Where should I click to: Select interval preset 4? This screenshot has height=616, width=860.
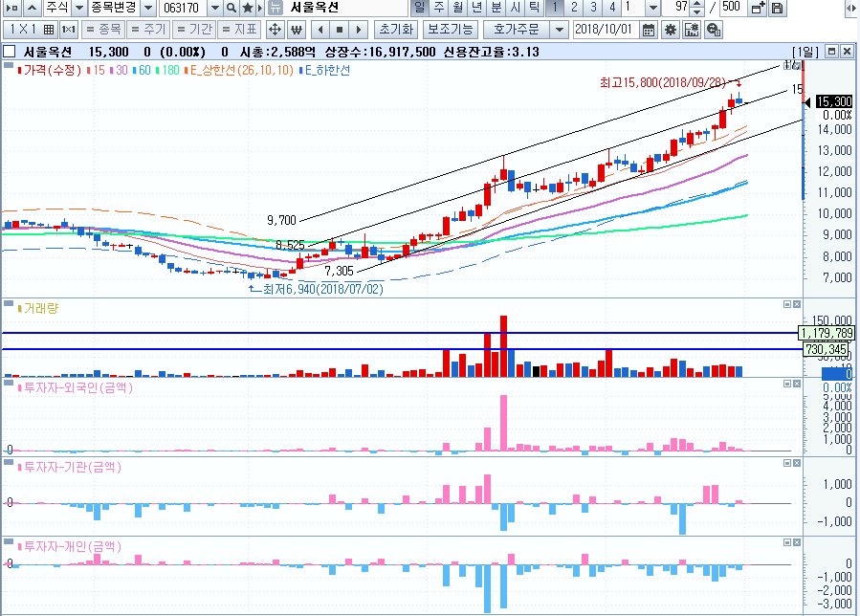pyautogui.click(x=612, y=8)
